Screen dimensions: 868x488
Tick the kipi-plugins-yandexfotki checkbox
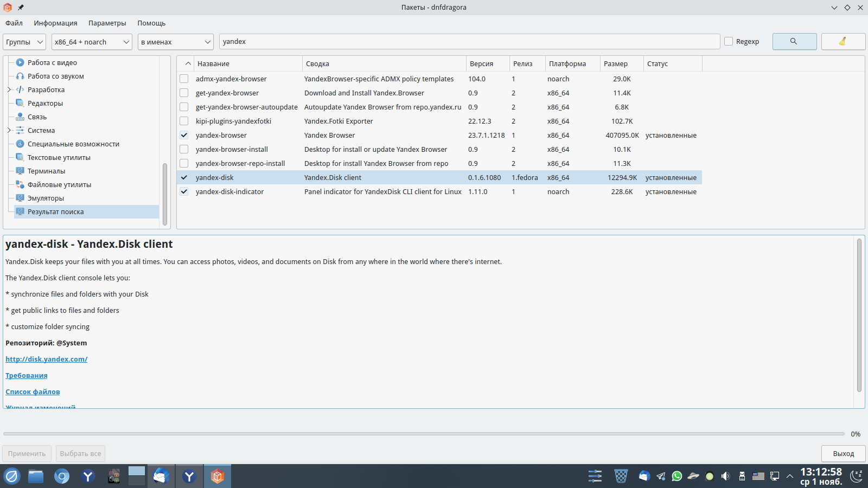point(184,121)
